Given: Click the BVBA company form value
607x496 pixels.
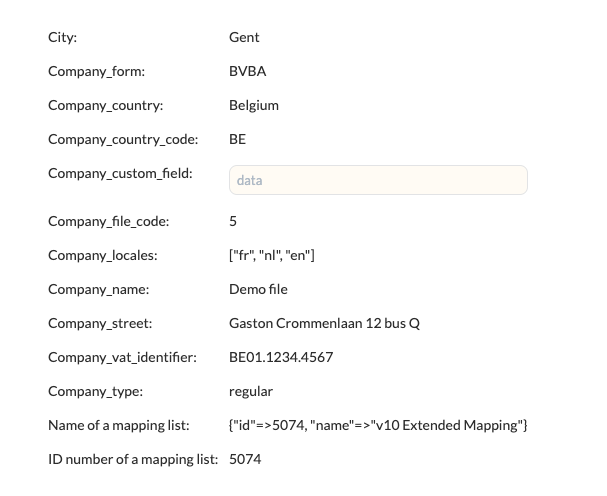Looking at the screenshot, I should coord(247,71).
